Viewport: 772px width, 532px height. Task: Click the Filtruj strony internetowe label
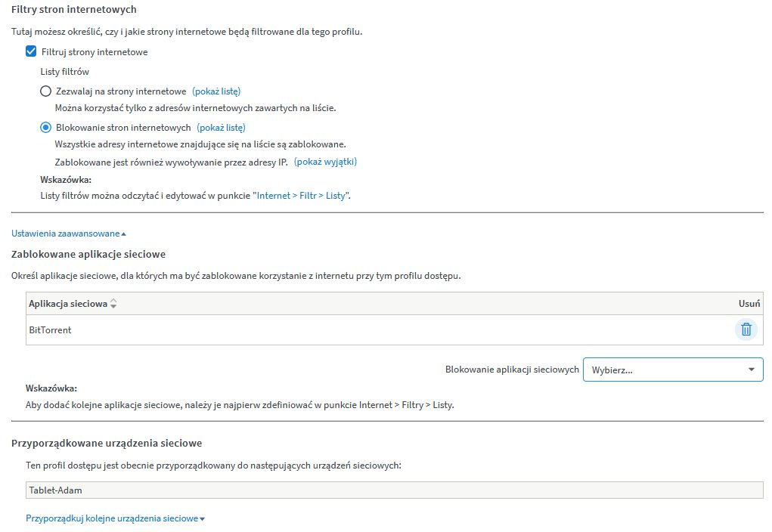[95, 52]
